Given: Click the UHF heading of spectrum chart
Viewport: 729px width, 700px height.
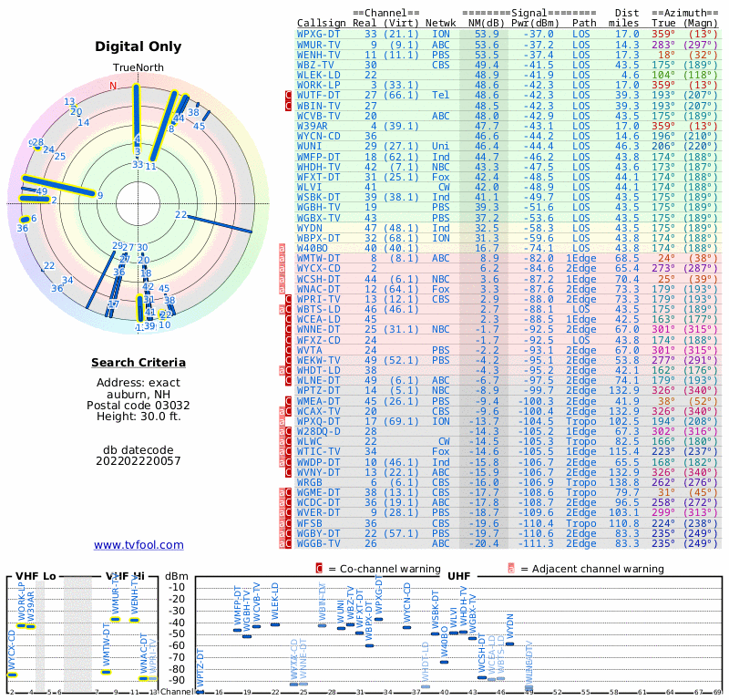Looking at the screenshot, I should click(459, 576).
